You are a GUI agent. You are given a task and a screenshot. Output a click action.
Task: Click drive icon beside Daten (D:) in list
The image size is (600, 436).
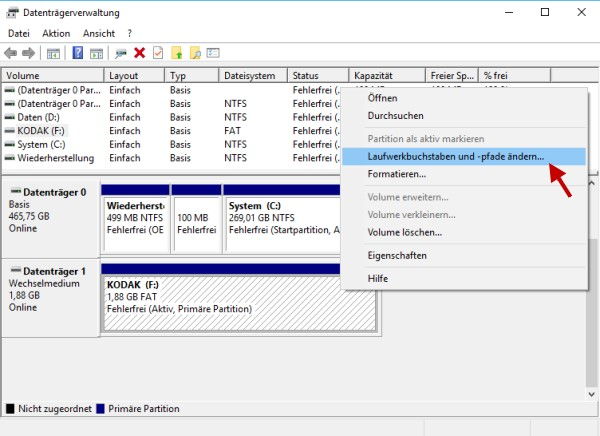[10, 117]
